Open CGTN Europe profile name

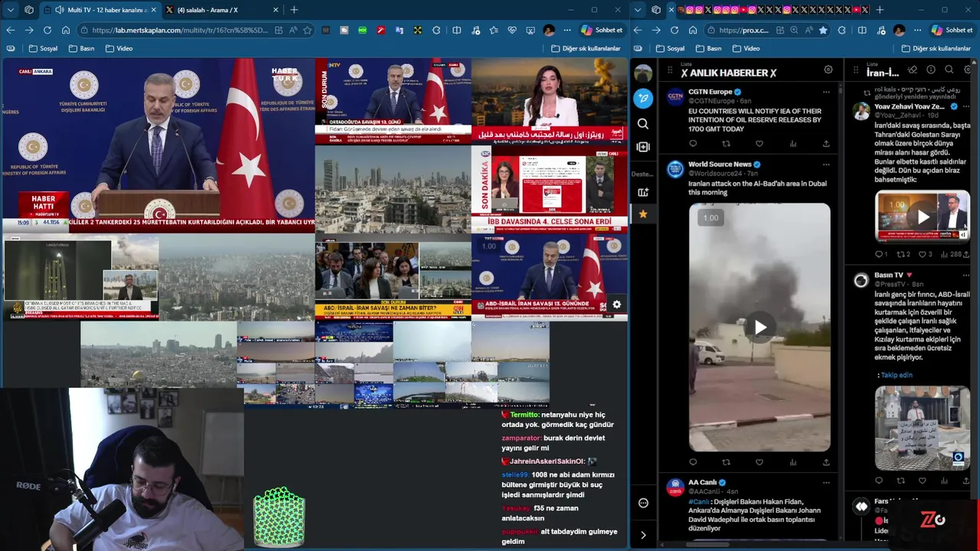point(710,92)
